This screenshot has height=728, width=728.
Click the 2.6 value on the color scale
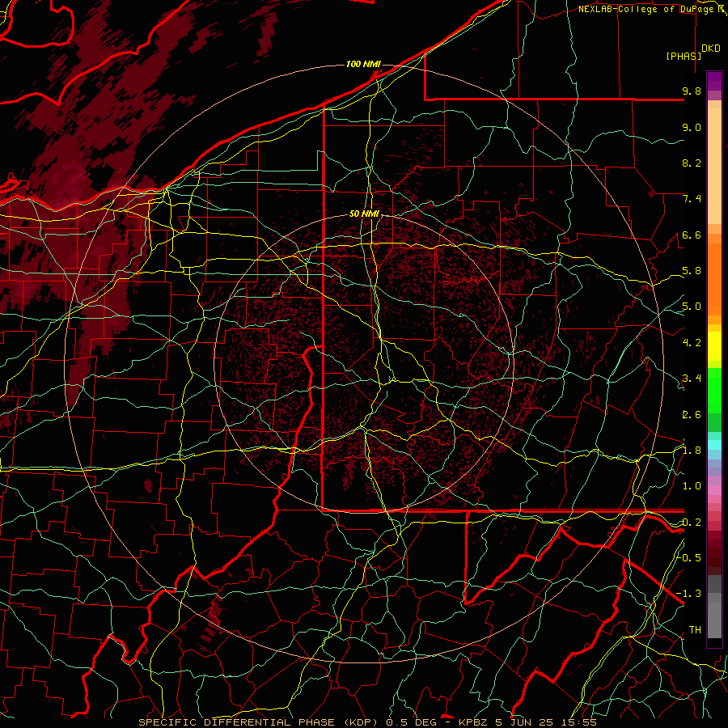coord(692,415)
